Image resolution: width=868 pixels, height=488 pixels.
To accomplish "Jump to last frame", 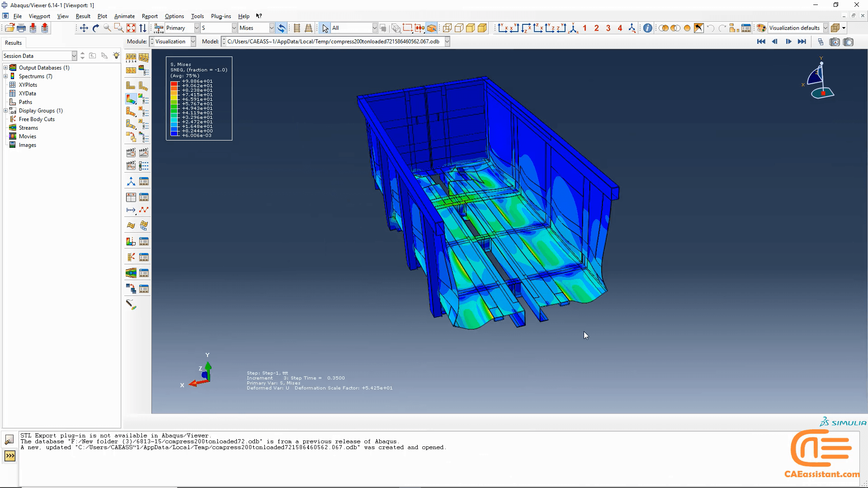I will [802, 42].
